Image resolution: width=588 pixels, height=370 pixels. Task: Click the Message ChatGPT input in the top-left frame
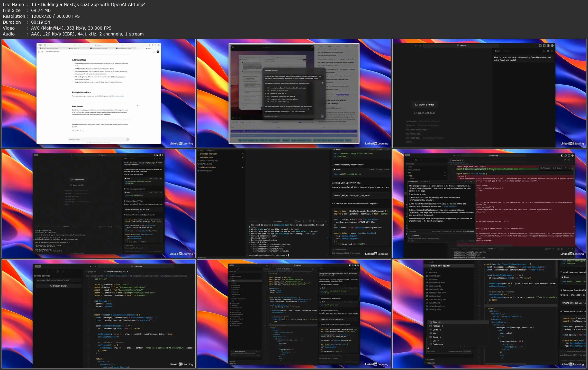click(x=99, y=139)
